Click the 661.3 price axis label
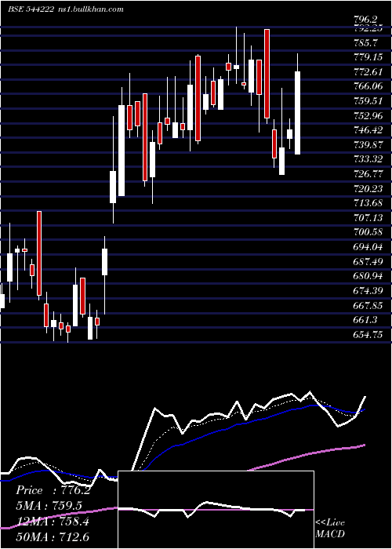This screenshot has width=392, height=549. [366, 320]
